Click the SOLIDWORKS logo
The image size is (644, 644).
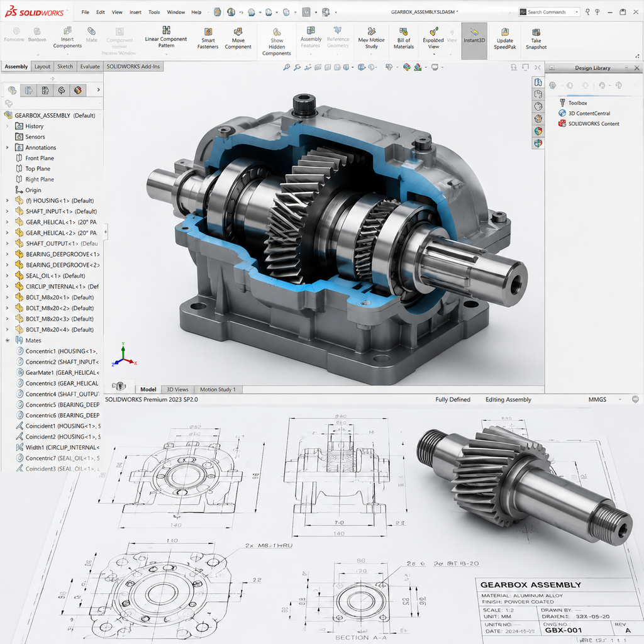[35, 12]
